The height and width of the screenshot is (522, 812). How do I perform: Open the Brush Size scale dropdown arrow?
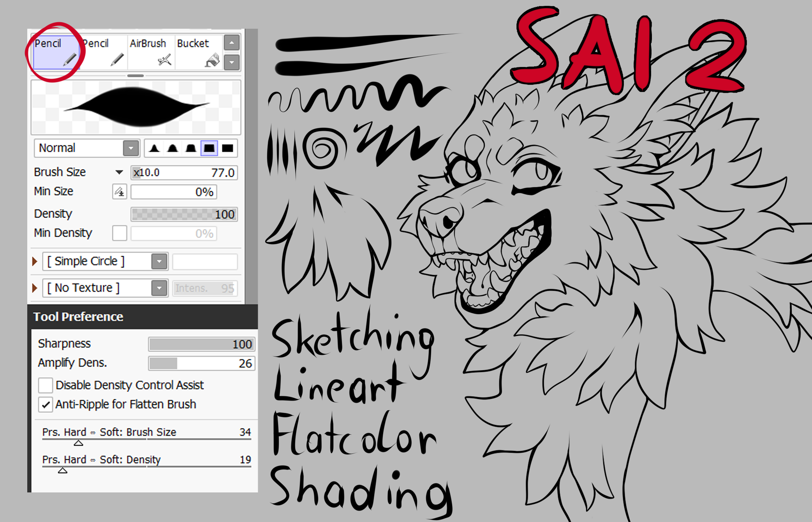click(x=119, y=172)
